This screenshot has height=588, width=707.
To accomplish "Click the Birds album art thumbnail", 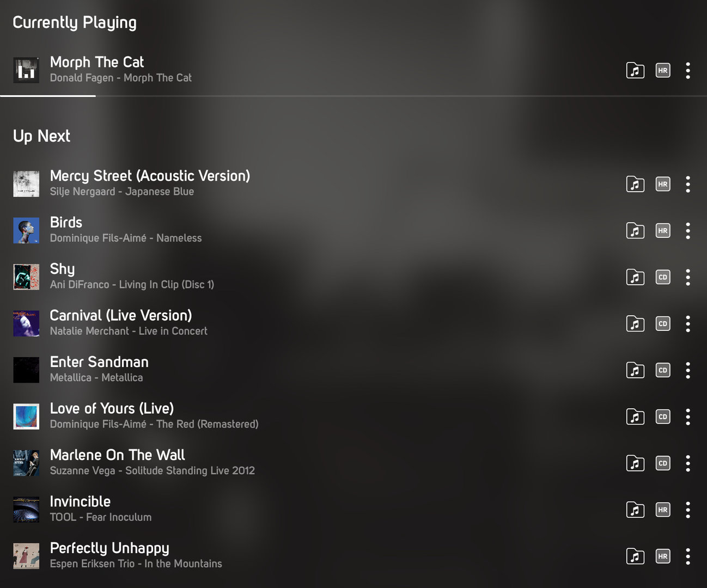I will pyautogui.click(x=26, y=231).
